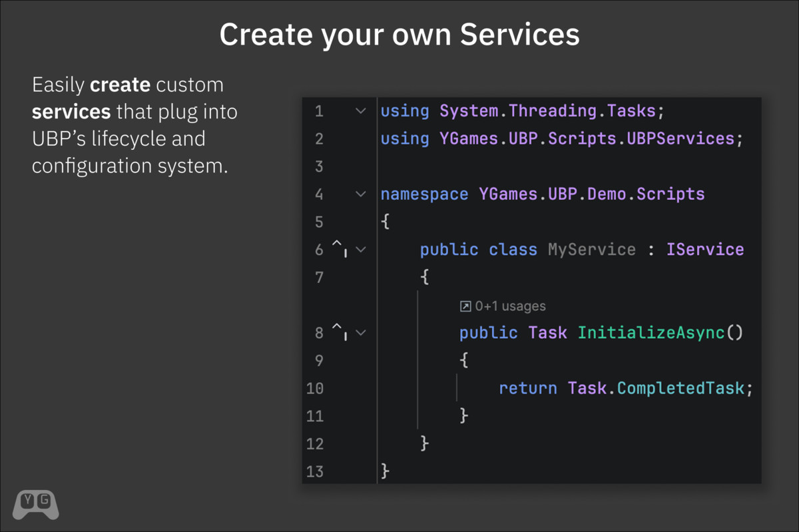799x532 pixels.
Task: Click the implements gutter icon on line 8
Action: (340, 332)
